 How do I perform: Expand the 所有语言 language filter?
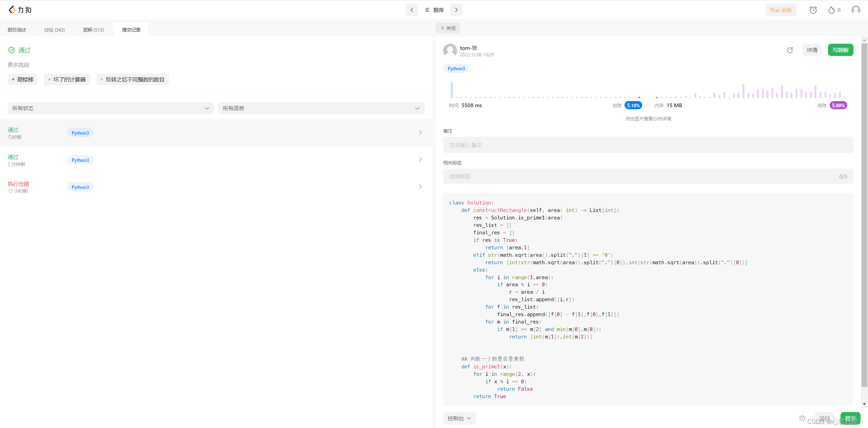(321, 108)
